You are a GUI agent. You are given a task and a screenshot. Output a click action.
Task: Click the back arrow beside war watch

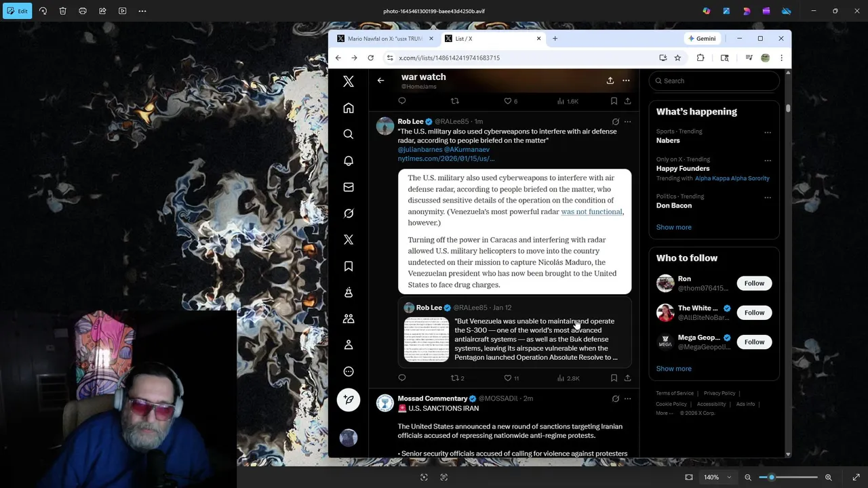[380, 81]
